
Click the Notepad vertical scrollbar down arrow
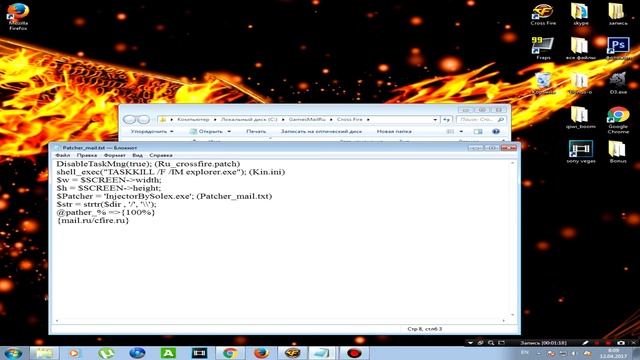click(x=513, y=315)
